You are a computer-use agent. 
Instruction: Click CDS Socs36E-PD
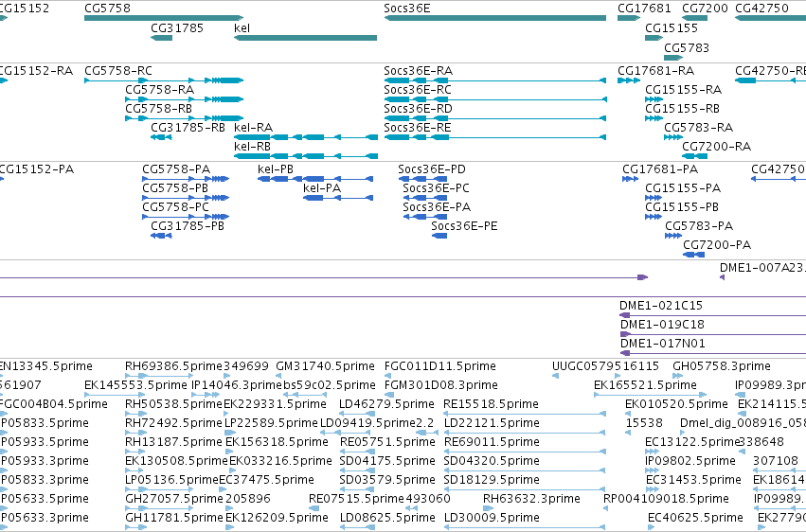[x=422, y=179]
